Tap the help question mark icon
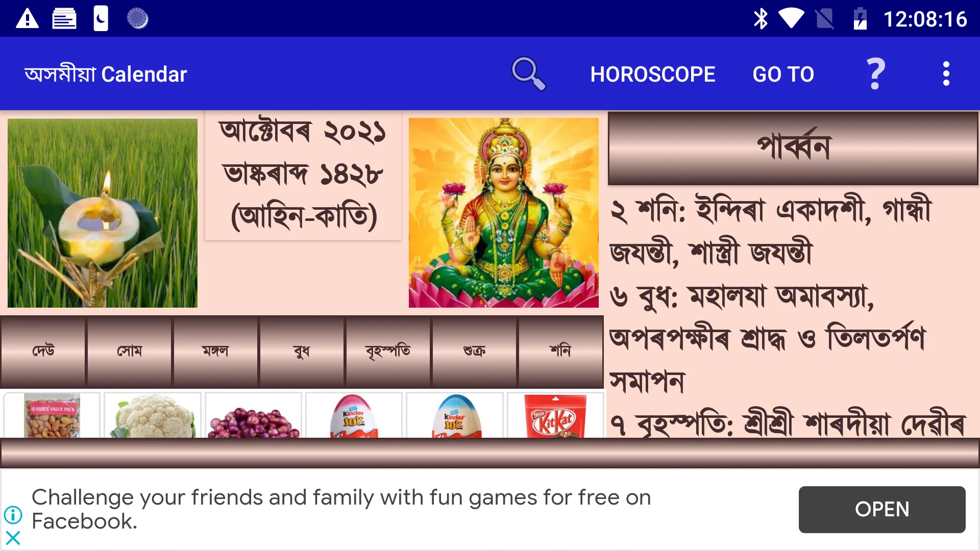Image resolution: width=980 pixels, height=551 pixels. pos(876,73)
